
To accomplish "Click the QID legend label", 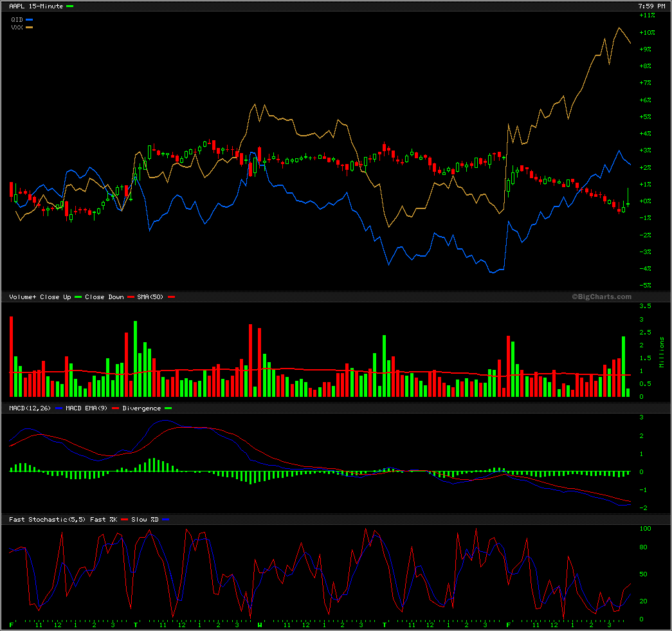I will point(17,19).
